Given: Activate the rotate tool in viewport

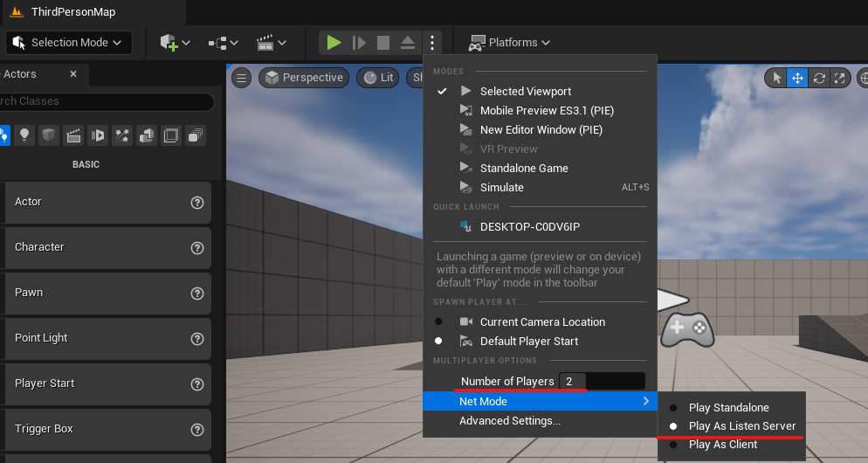Looking at the screenshot, I should [x=819, y=78].
